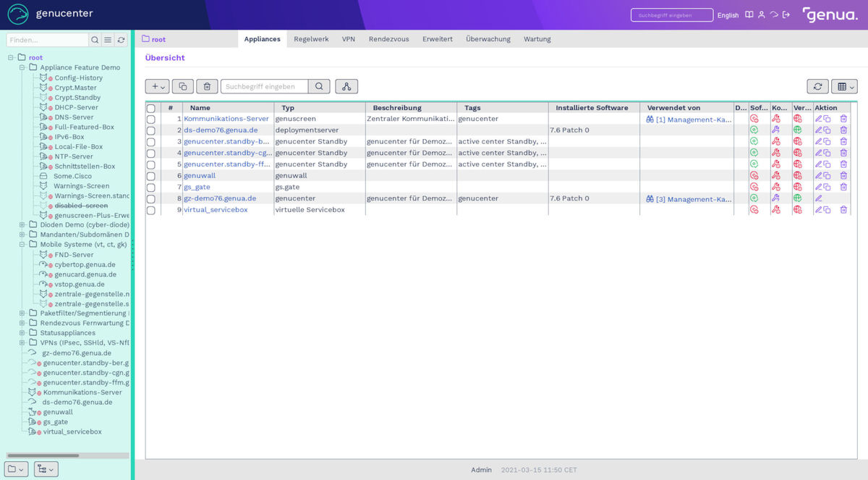Click the logout icon in the header
This screenshot has height=480, width=868.
[x=786, y=14]
